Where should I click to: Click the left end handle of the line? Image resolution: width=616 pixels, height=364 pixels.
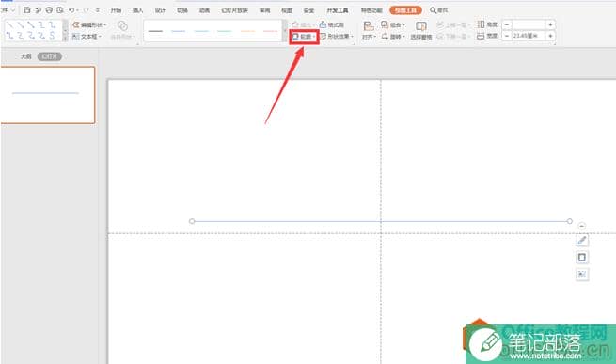tap(192, 221)
